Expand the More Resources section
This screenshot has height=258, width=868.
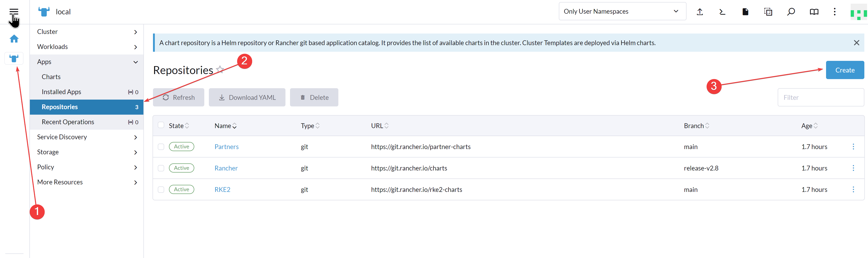(87, 182)
